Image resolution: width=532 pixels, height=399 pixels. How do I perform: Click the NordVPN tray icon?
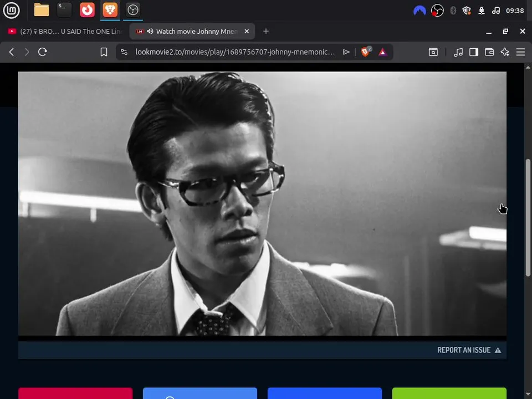tap(420, 11)
